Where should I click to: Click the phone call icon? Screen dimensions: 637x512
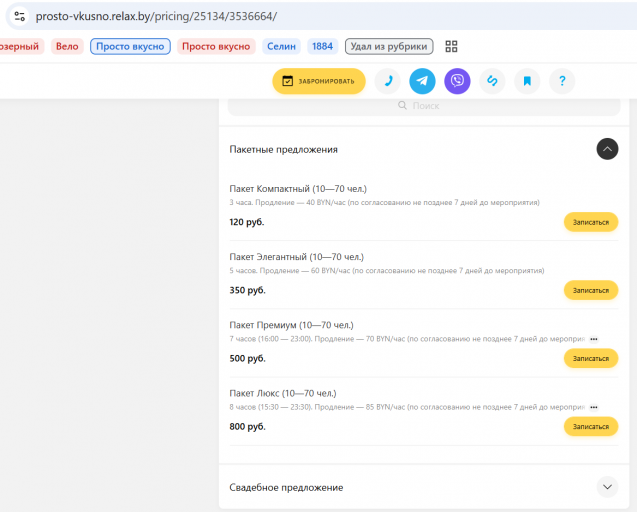point(388,81)
